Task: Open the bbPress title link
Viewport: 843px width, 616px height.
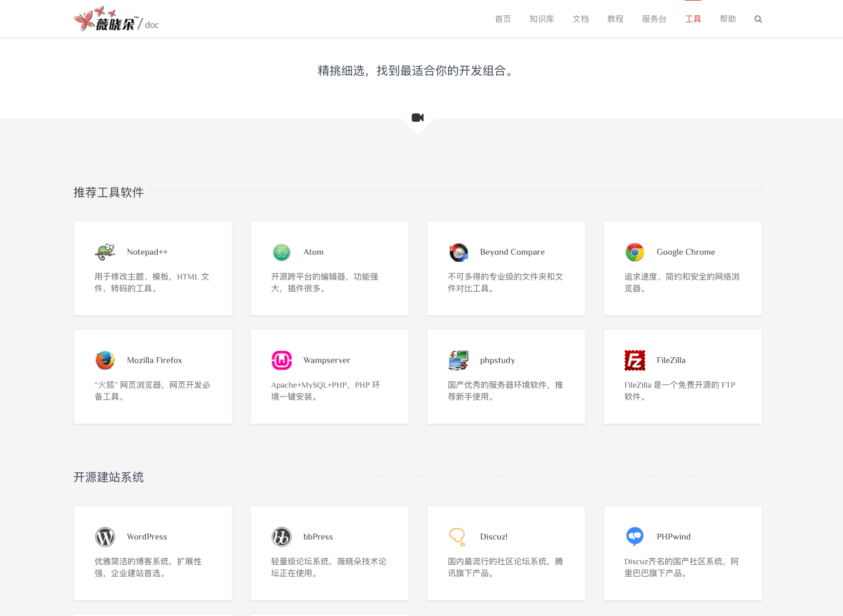Action: (318, 537)
